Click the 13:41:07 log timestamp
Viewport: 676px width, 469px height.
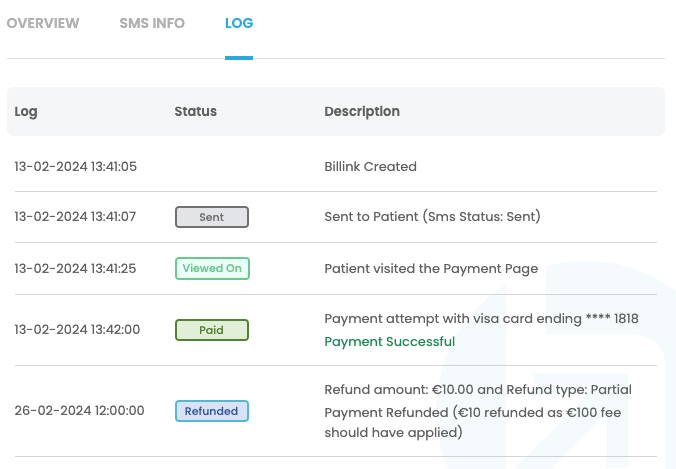click(75, 217)
